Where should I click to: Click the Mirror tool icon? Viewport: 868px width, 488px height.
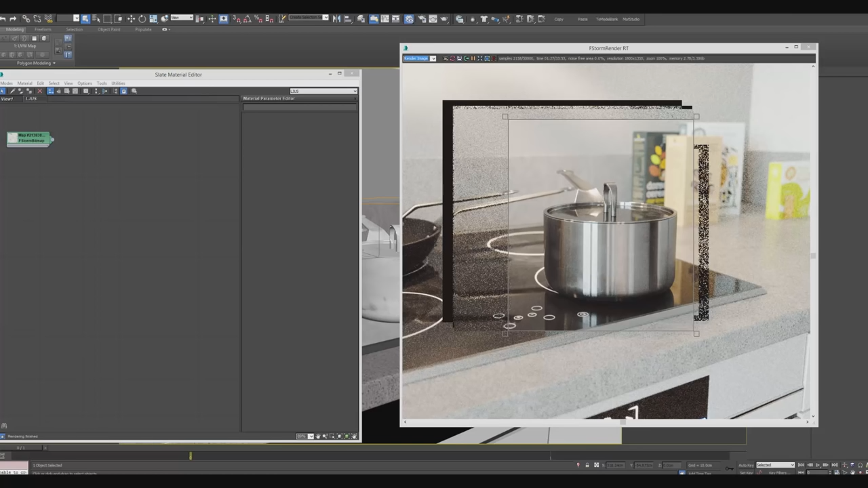click(x=337, y=18)
